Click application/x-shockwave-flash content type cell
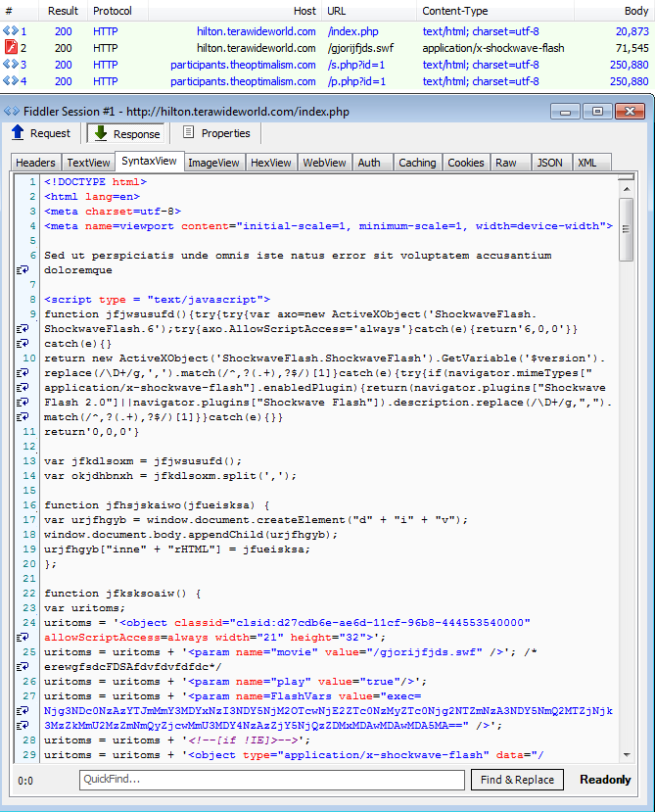This screenshot has height=812, width=655. tap(493, 48)
